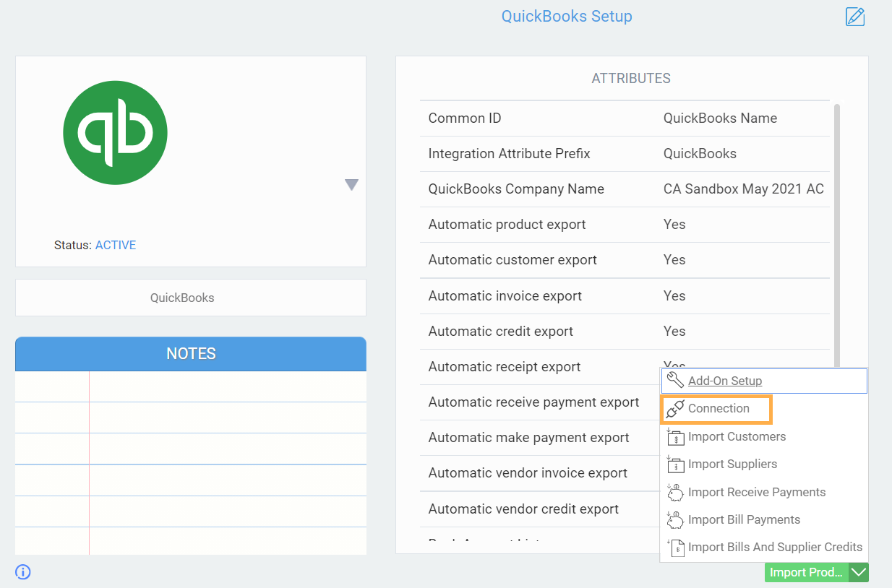The height and width of the screenshot is (588, 892).
Task: Select Import Customers from the menu
Action: [737, 437]
